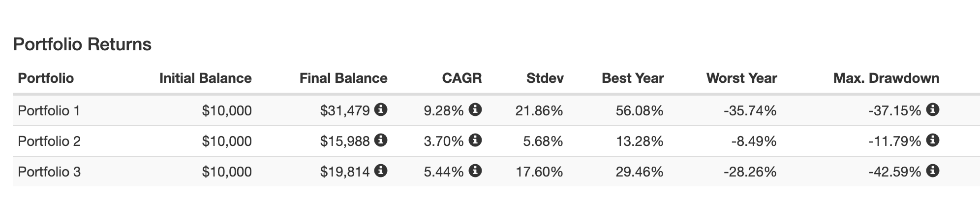Open info icon next to Portfolio 1 CAGR
This screenshot has height=212, width=980.
point(475,110)
